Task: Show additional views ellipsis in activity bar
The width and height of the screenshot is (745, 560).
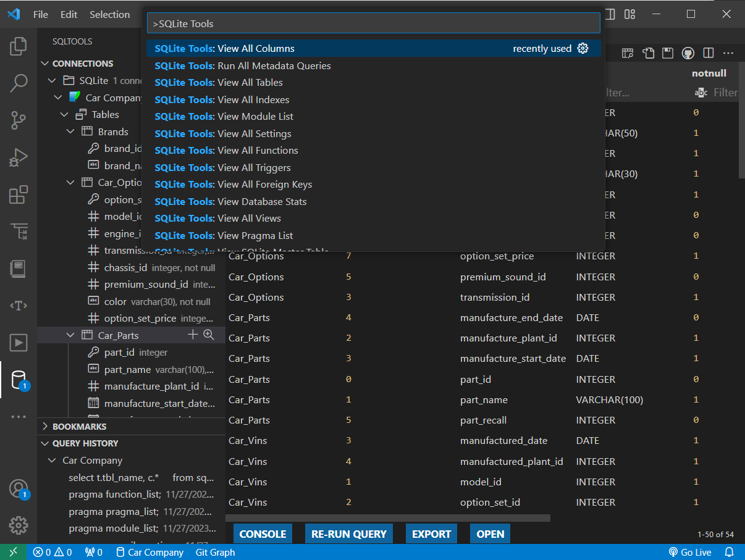Action: (19, 417)
